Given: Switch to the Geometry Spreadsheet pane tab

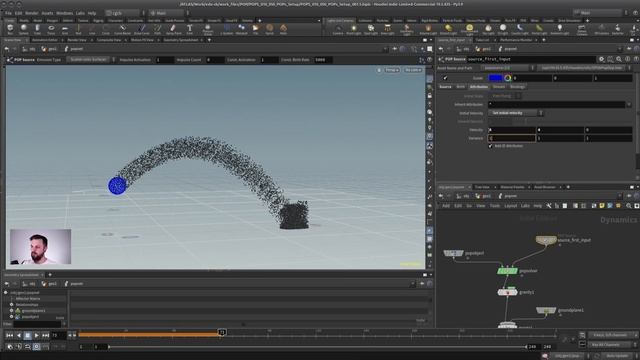Looking at the screenshot, I should 181,40.
